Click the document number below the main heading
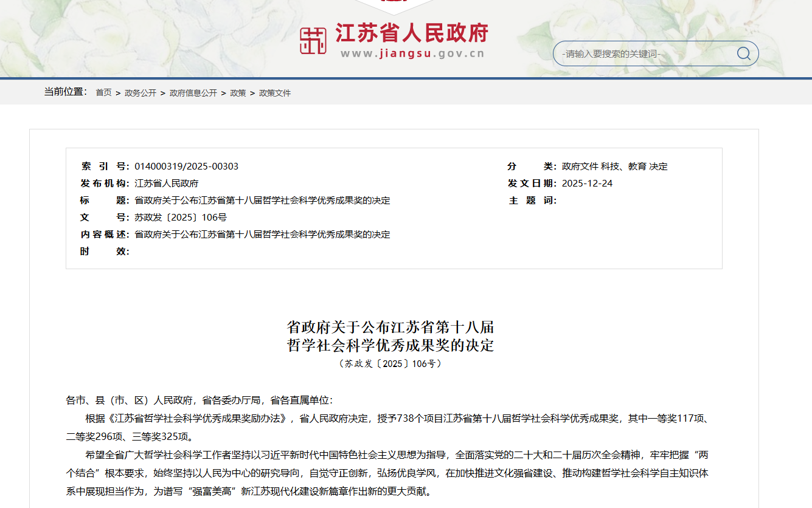 (x=390, y=364)
